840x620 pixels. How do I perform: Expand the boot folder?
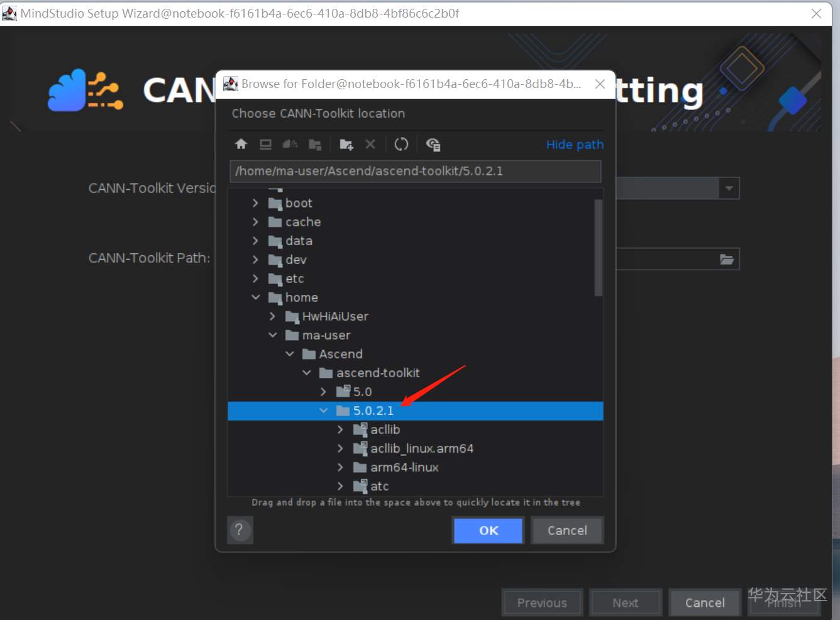pos(255,203)
